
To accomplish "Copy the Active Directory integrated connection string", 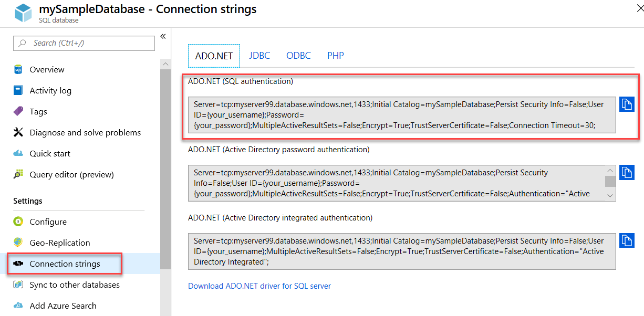I will [627, 240].
